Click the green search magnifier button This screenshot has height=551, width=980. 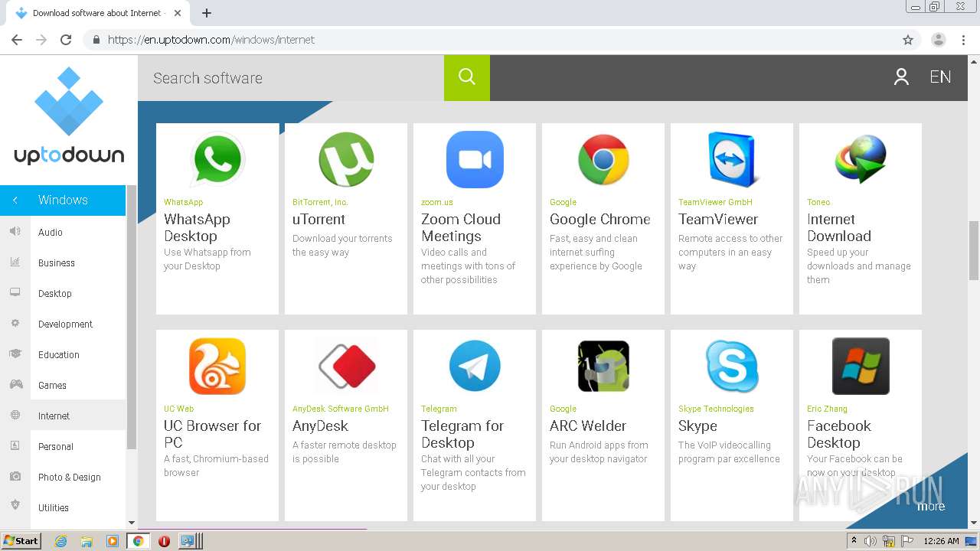point(467,77)
